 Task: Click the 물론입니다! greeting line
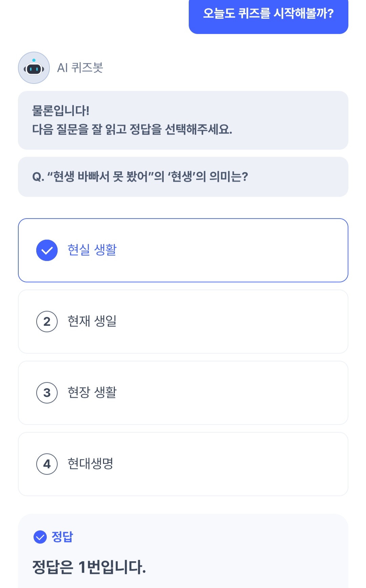[x=61, y=111]
